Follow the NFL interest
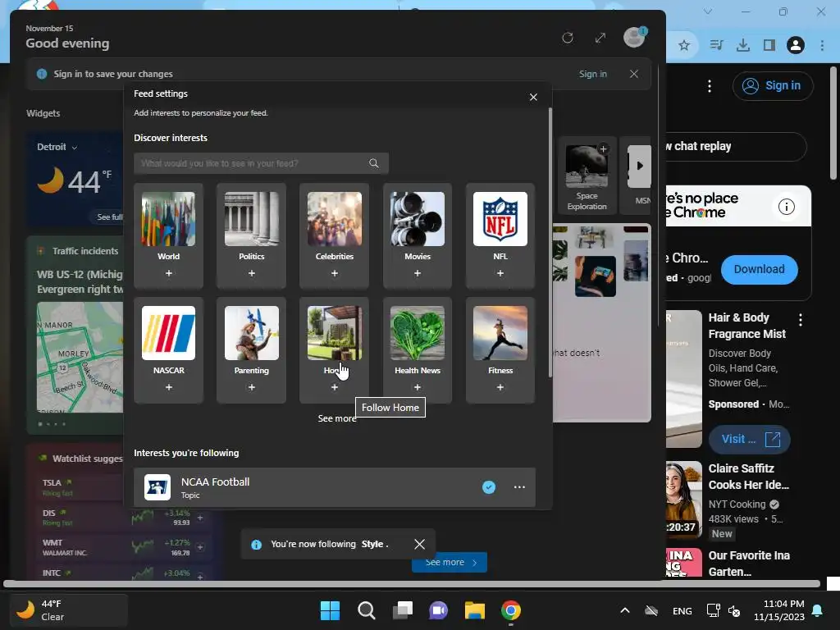Image resolution: width=840 pixels, height=630 pixels. [500, 273]
